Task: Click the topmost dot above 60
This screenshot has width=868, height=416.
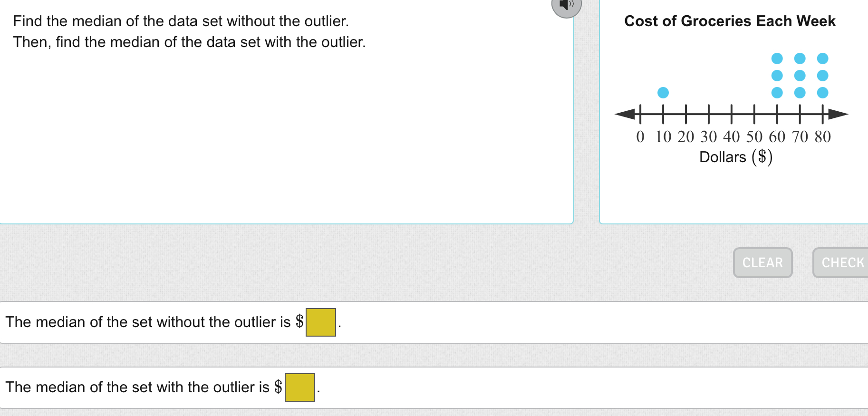Action: [777, 58]
